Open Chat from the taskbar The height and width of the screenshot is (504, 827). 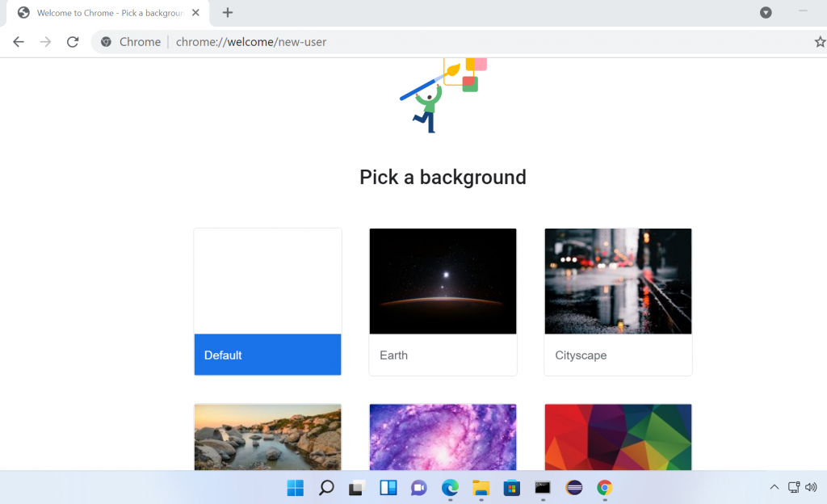[418, 488]
